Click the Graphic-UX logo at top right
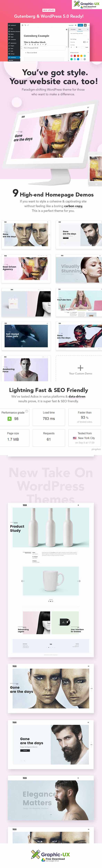Screen dimensions: 102x868 [x=87, y=4]
